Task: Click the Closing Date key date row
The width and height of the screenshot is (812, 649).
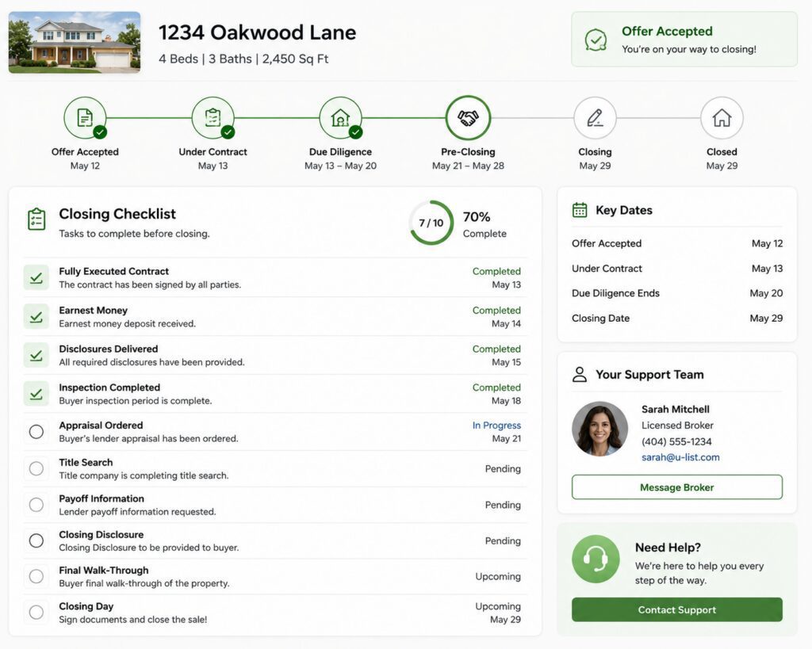Action: coord(677,318)
